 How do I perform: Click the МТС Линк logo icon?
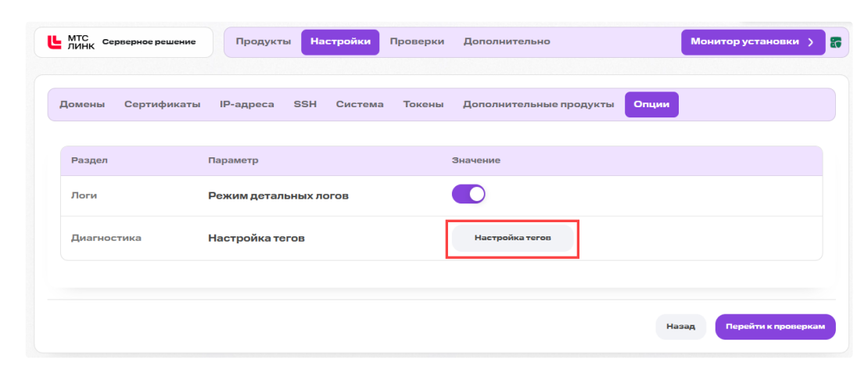click(x=54, y=42)
